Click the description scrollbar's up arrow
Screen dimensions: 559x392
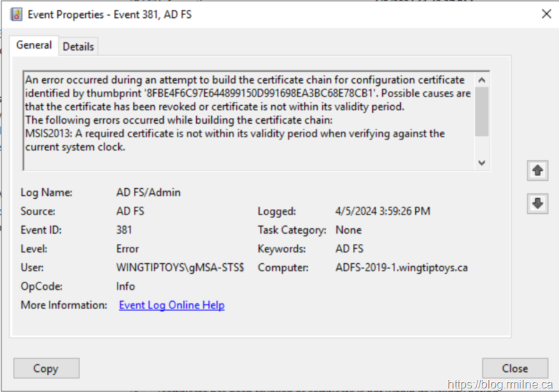coord(482,80)
